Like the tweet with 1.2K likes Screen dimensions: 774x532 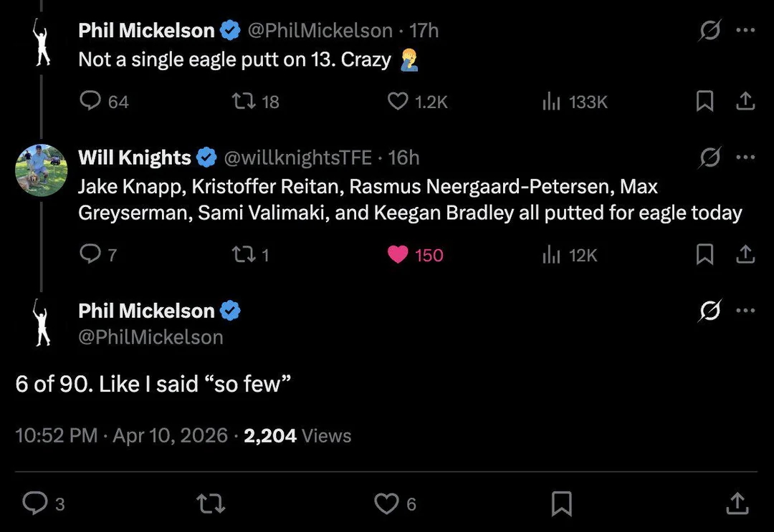click(x=398, y=102)
